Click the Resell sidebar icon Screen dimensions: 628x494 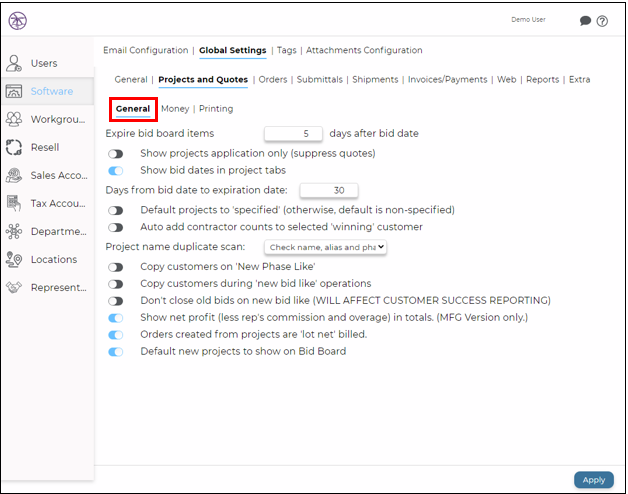[14, 147]
